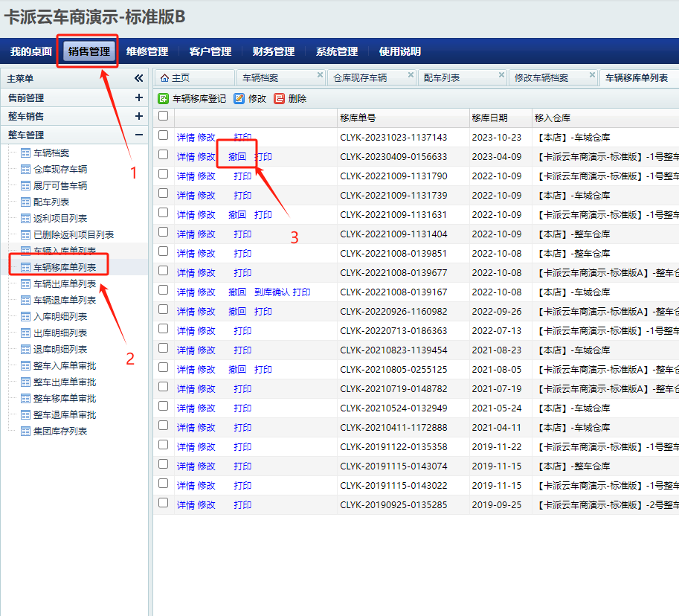Toggle the select-all checkbox in table header
The image size is (679, 616).
164,116
